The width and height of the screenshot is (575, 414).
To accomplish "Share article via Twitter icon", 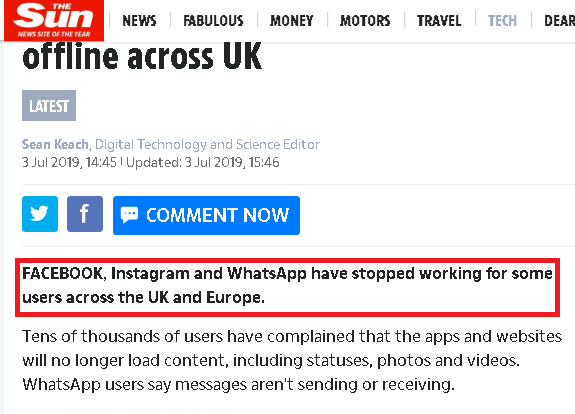I will point(40,214).
